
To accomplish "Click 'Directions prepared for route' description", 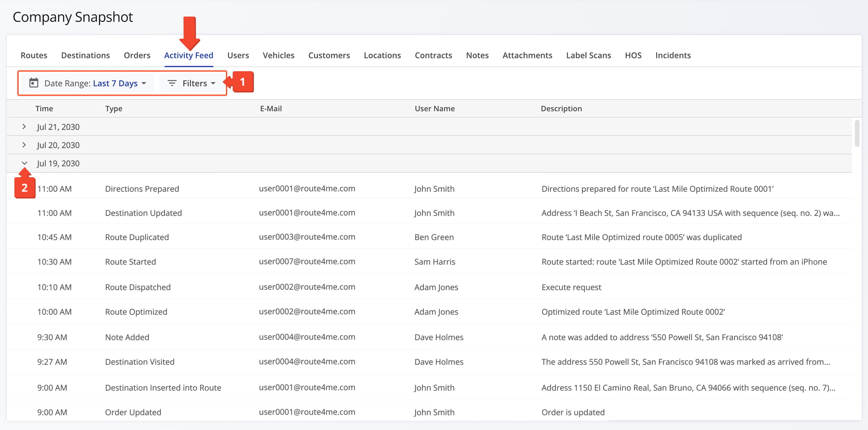I will coord(657,189).
